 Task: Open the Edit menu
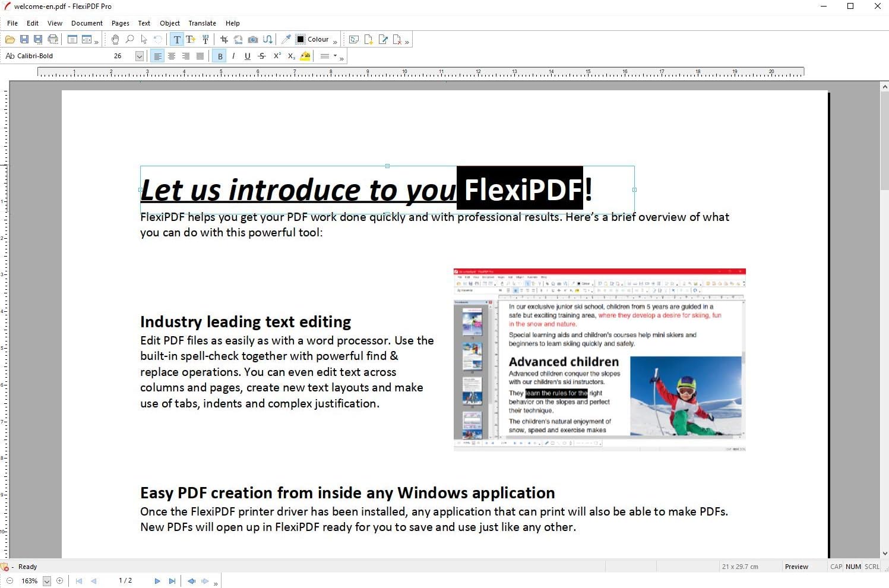tap(33, 23)
